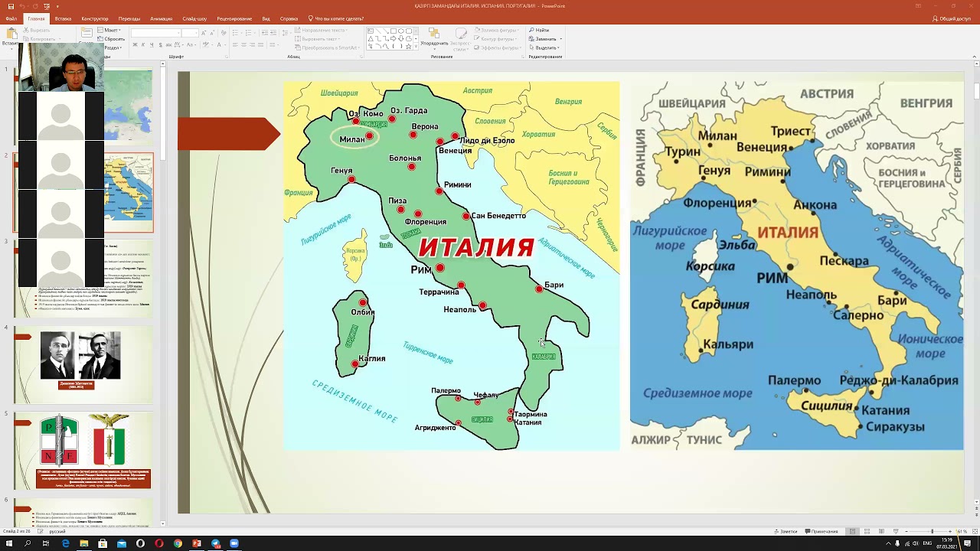
Task: Switch to the Переходы ribbon tab
Action: click(x=129, y=18)
